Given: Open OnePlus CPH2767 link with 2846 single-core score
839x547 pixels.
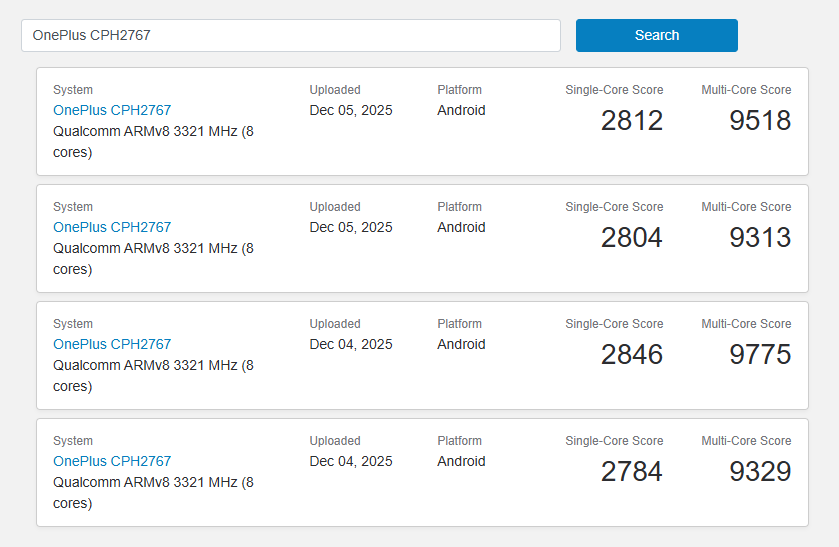Looking at the screenshot, I should pos(112,344).
